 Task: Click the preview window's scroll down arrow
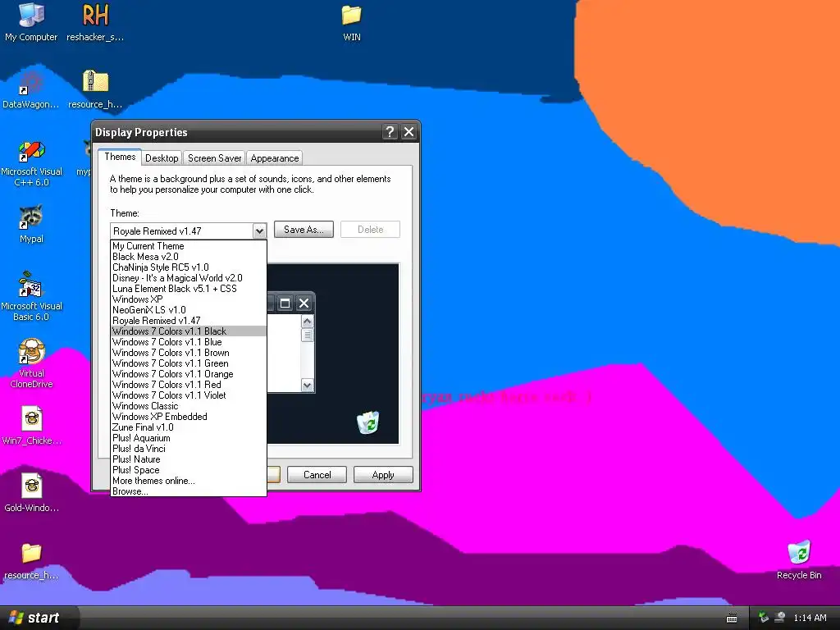tap(307, 385)
